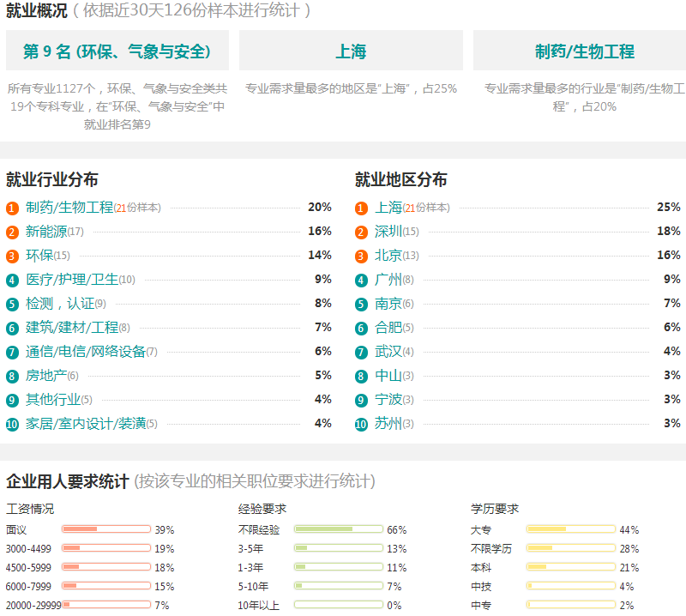Open the 新能源 industry link
Image resolution: width=686 pixels, height=616 pixels.
[46, 231]
